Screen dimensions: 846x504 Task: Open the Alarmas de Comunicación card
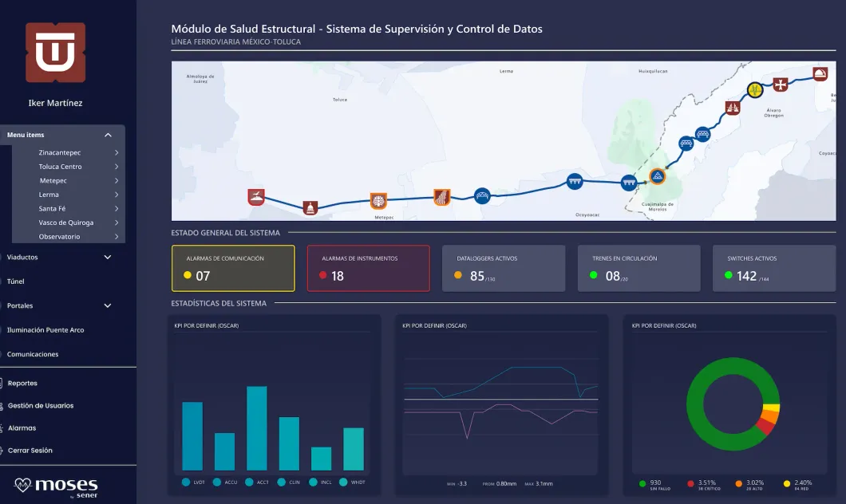click(x=233, y=269)
